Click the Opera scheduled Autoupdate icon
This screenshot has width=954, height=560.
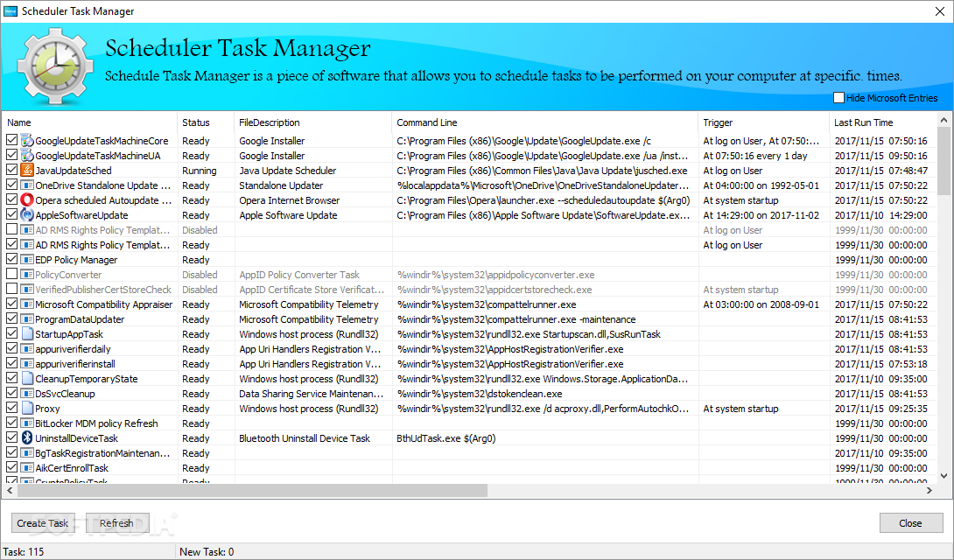point(27,200)
